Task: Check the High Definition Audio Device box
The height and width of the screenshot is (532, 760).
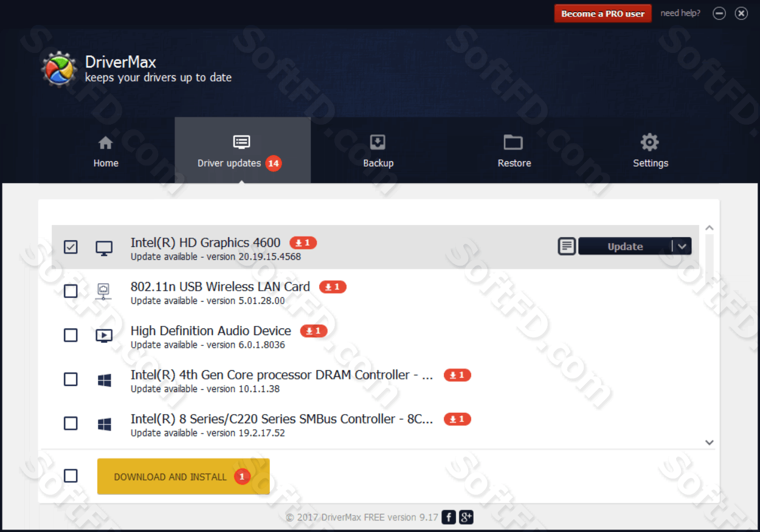Action: point(71,335)
